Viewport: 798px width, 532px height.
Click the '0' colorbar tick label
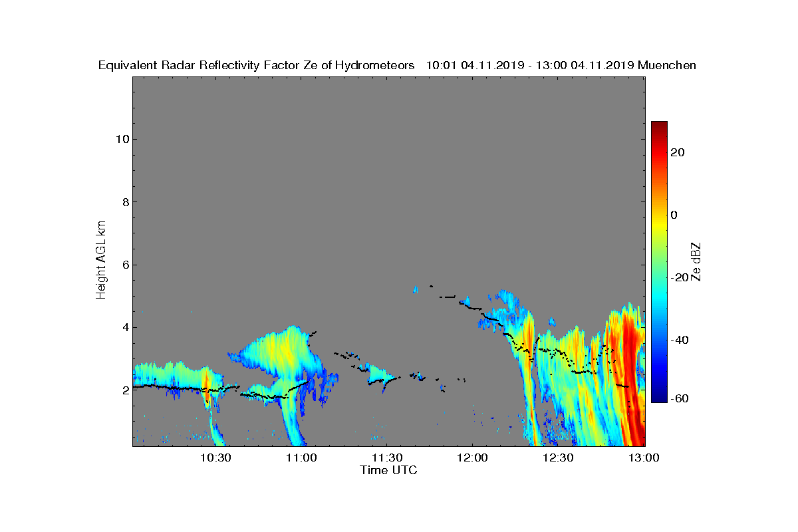pyautogui.click(x=675, y=215)
